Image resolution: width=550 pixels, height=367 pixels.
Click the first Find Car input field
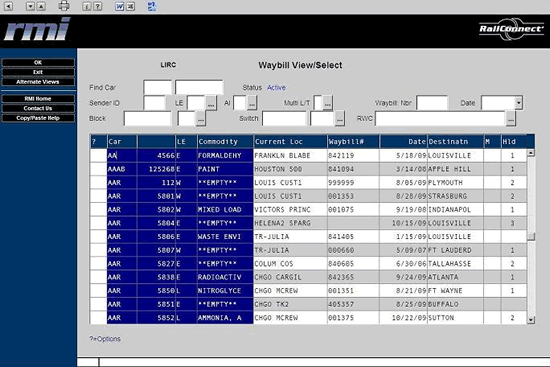pos(158,87)
